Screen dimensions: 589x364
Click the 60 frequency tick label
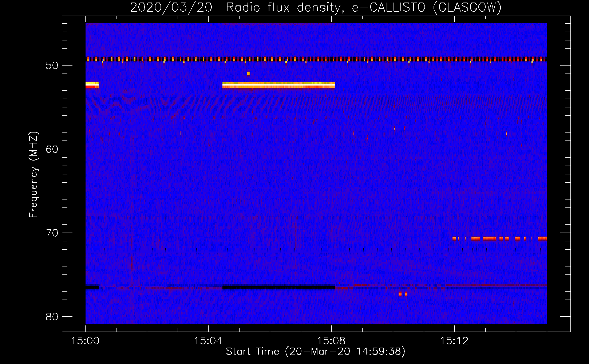pos(52,149)
